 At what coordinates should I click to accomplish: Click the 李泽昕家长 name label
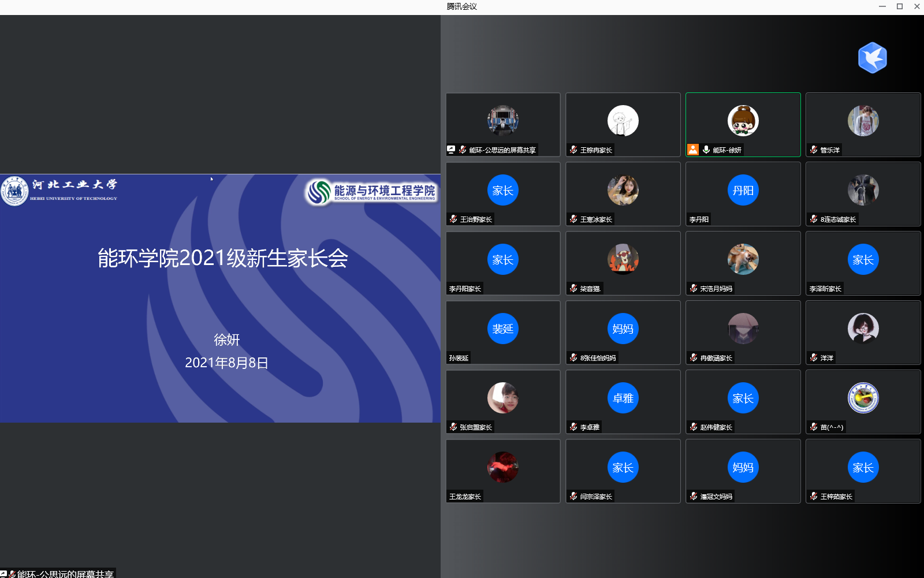(825, 289)
